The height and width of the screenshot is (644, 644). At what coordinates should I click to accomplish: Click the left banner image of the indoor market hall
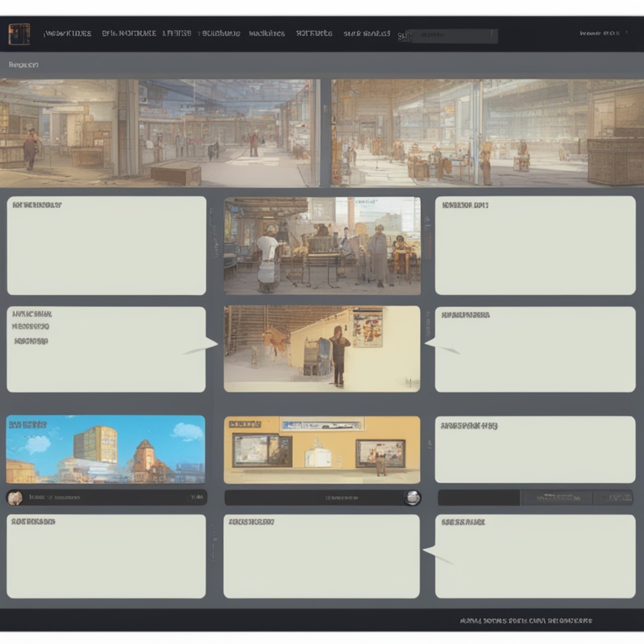coord(159,133)
